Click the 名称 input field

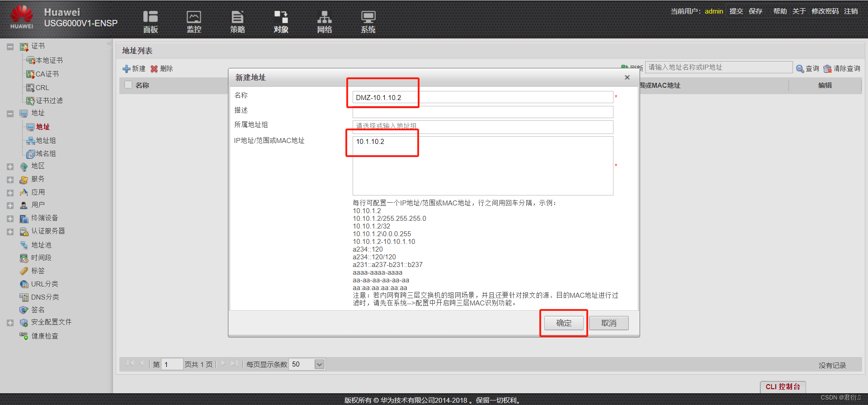tap(483, 97)
